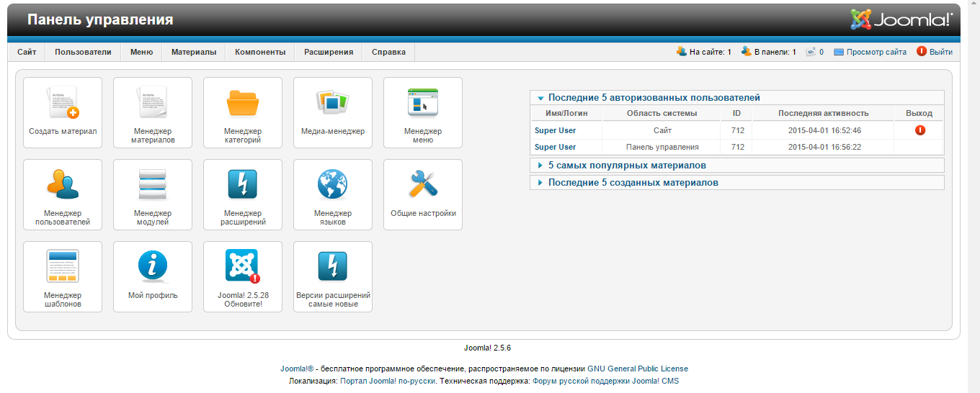Click the Панель управления area cell
980x393 pixels.
pyautogui.click(x=662, y=147)
